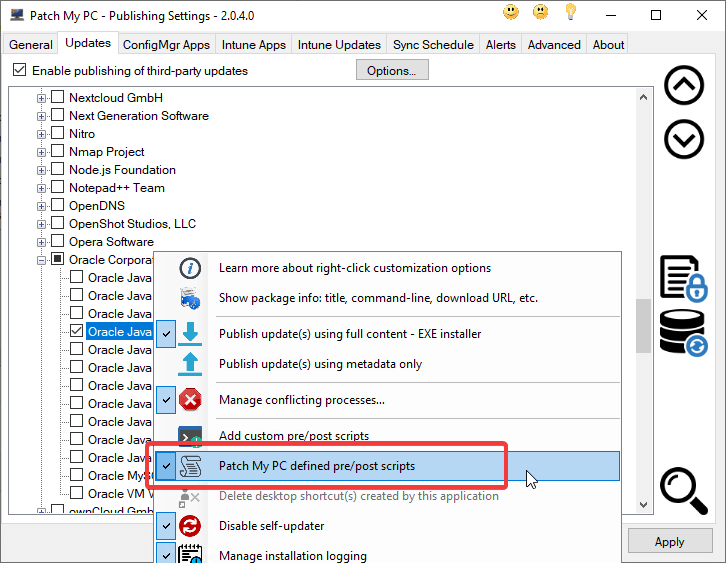
Task: Expand the Opera Software node
Action: tap(41, 242)
